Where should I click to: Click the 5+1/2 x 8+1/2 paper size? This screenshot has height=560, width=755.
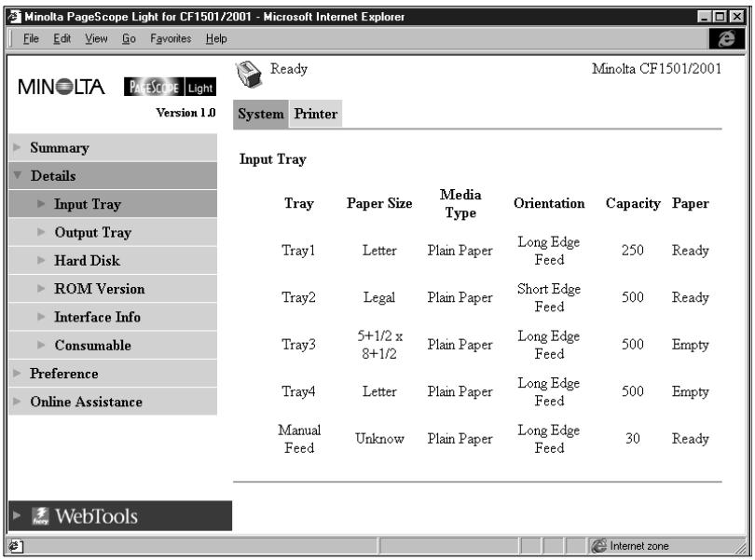379,345
